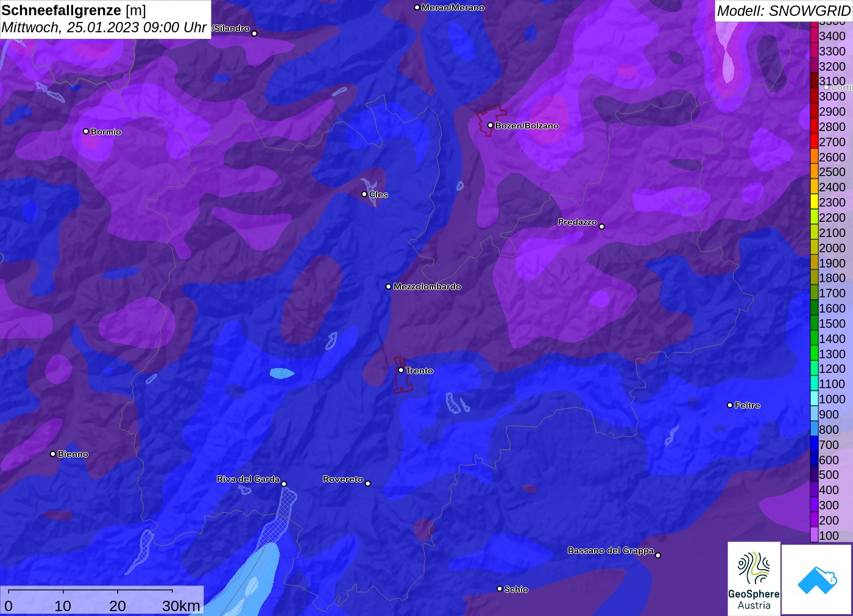The height and width of the screenshot is (616, 853).
Task: Click the Feltre town label
Action: point(748,405)
